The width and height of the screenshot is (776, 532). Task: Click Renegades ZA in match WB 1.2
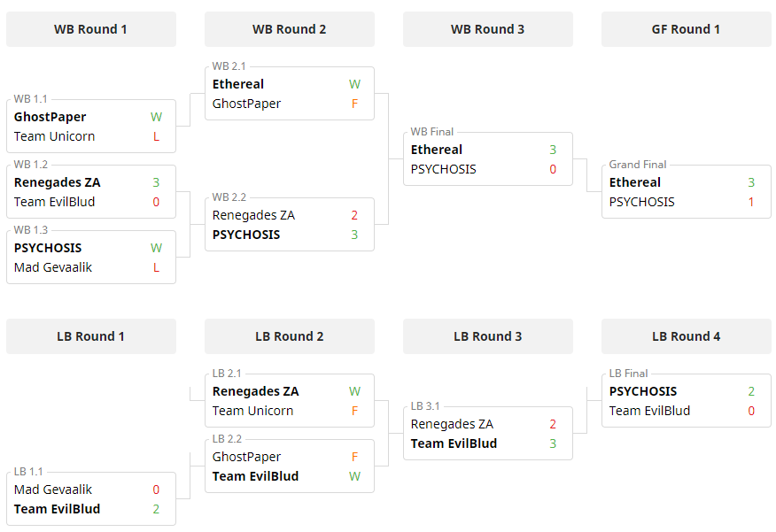(58, 182)
